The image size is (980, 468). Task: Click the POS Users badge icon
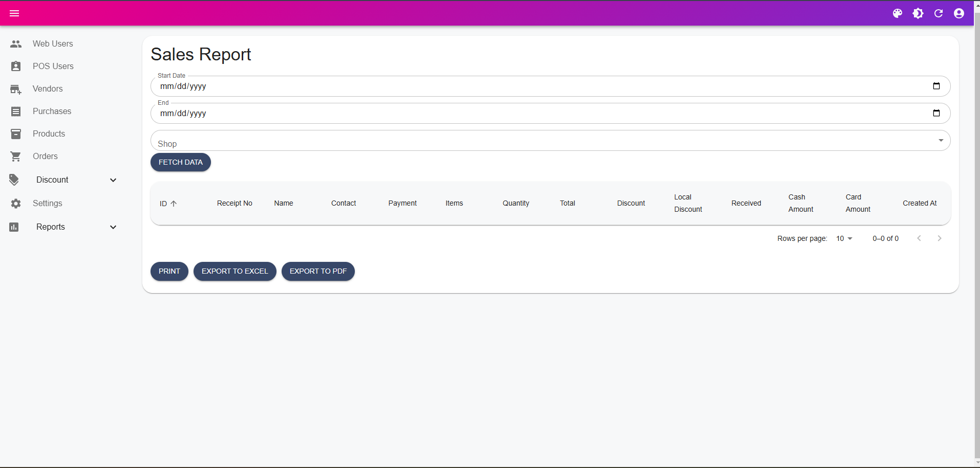16,66
